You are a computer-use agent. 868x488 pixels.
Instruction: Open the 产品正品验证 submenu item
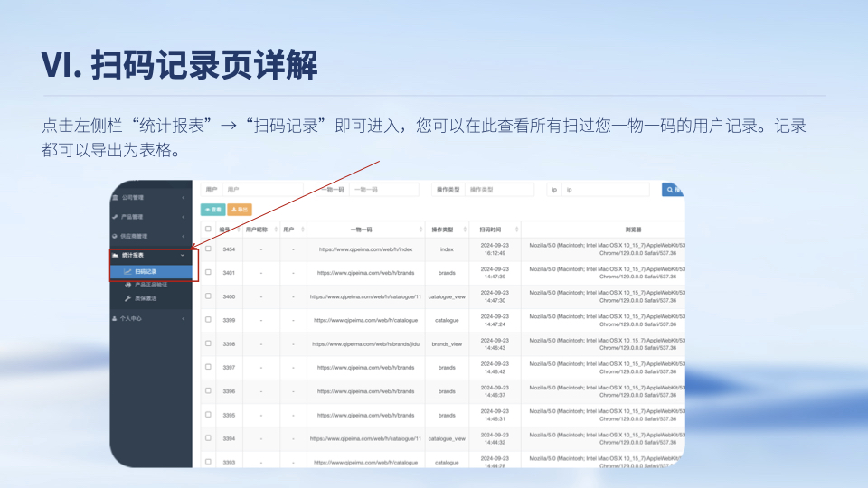150,285
